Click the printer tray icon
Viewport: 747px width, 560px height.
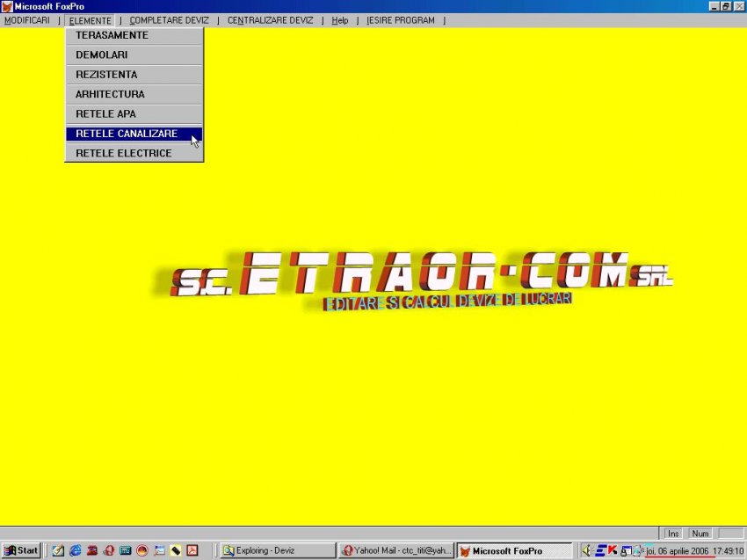[x=637, y=552]
